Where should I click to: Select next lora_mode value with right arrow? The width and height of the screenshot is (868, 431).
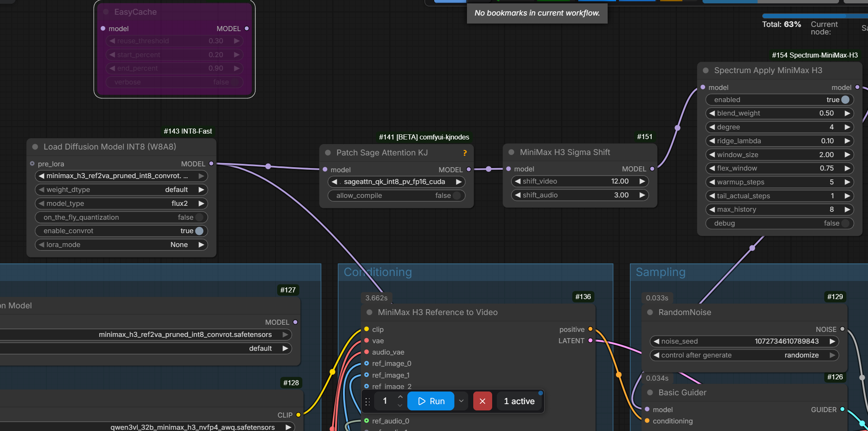coord(201,244)
